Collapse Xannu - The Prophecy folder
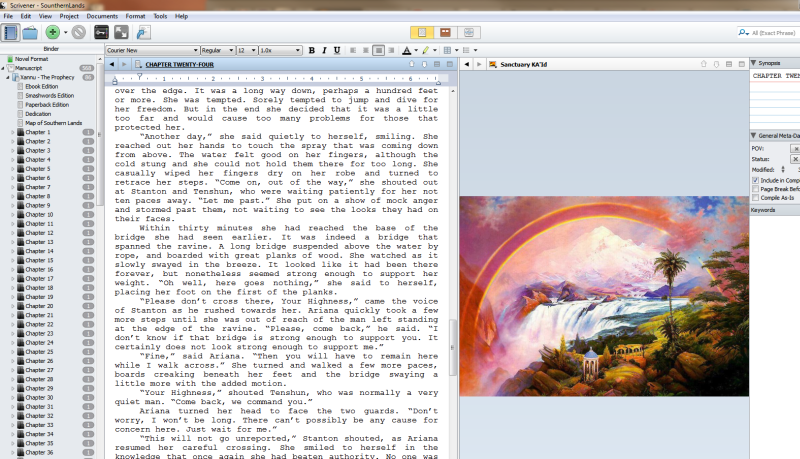 click(x=8, y=78)
